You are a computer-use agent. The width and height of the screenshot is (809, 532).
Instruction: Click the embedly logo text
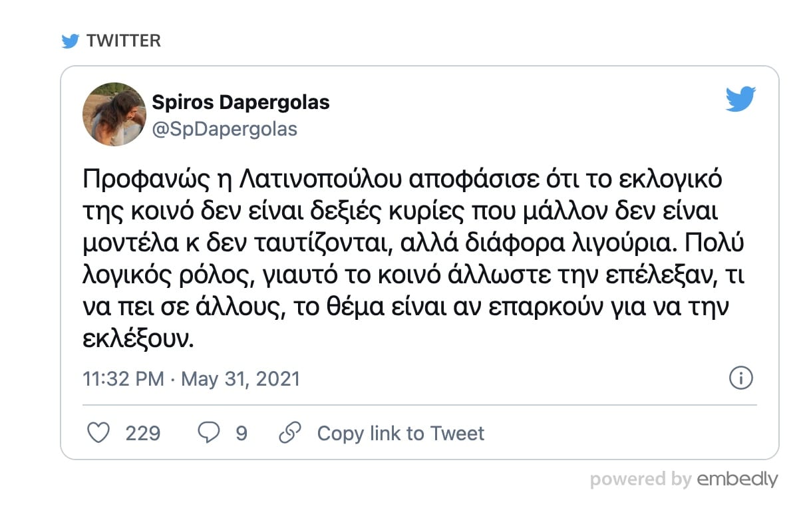tap(737, 479)
